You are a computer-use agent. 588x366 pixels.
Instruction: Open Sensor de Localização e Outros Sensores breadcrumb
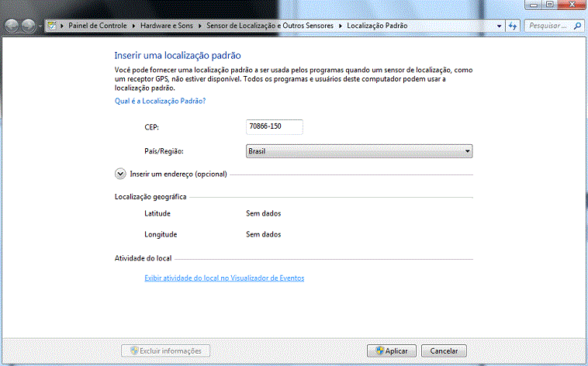pos(270,26)
